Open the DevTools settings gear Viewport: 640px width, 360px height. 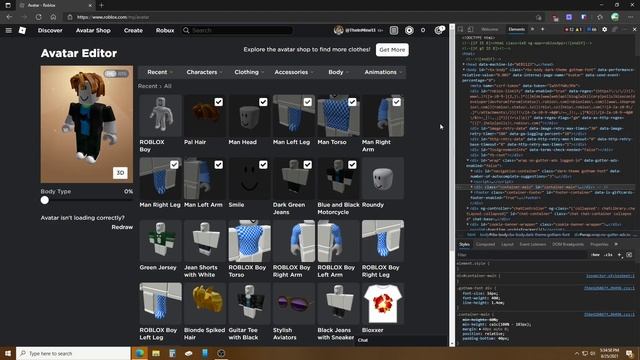point(604,29)
